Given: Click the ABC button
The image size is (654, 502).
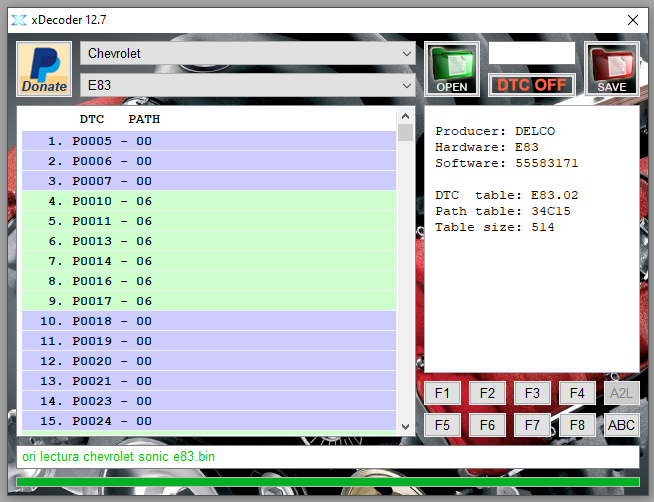Looking at the screenshot, I should 621,425.
